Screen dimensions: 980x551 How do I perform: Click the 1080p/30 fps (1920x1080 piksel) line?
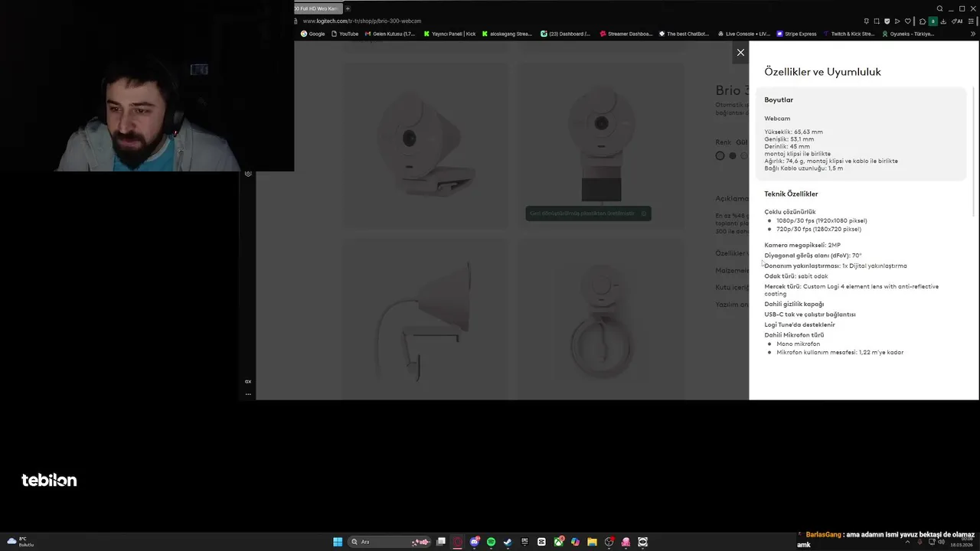tap(822, 220)
